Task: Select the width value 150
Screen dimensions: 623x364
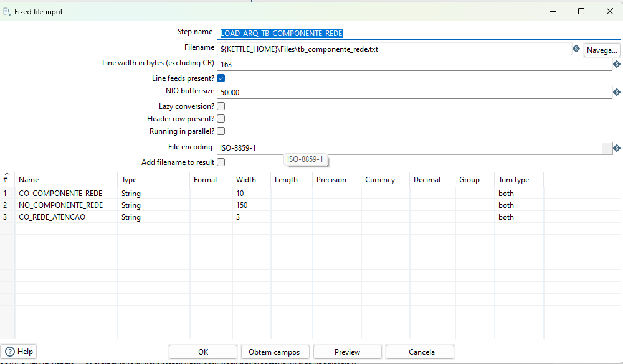Action: click(252, 205)
